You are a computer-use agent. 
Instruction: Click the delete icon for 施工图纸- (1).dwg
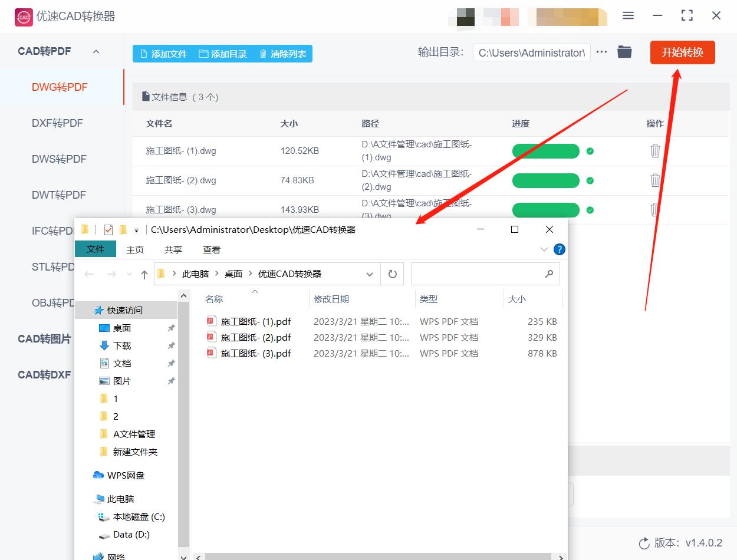(655, 151)
